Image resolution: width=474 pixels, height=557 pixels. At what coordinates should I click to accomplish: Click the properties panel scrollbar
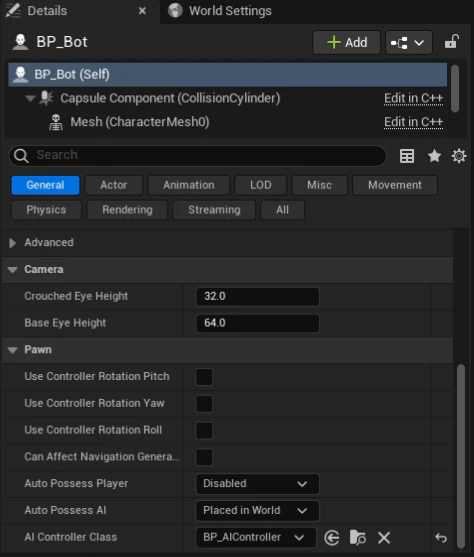[461, 456]
